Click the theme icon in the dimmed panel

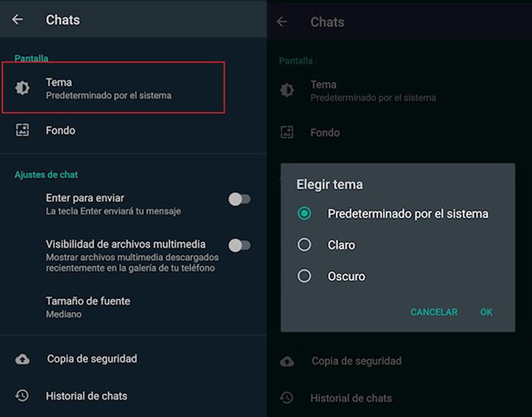pyautogui.click(x=287, y=90)
